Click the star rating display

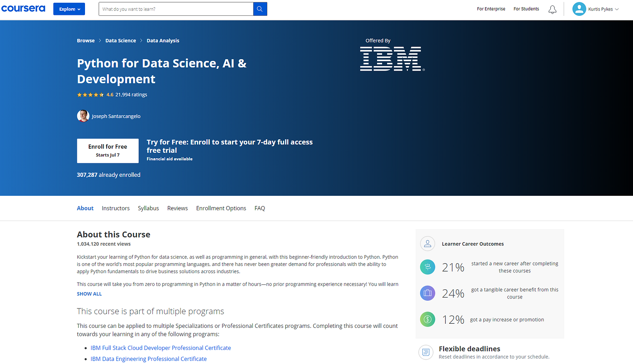(x=90, y=95)
